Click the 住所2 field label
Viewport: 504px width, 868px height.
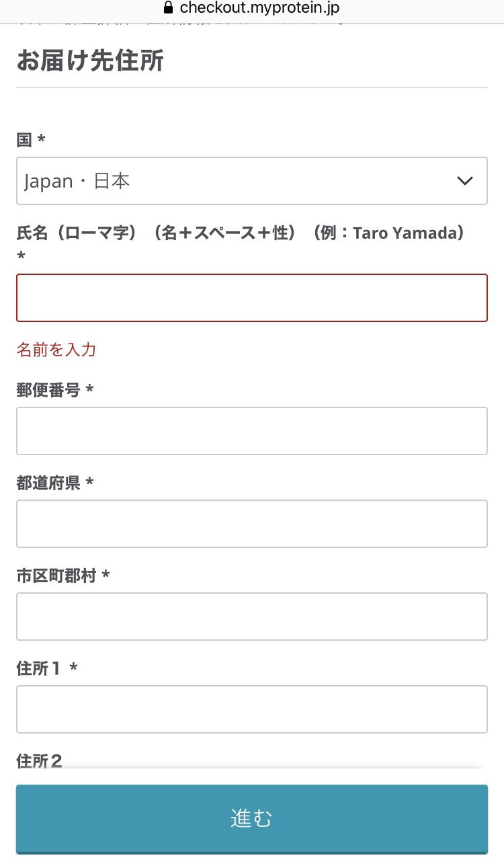coord(40,760)
